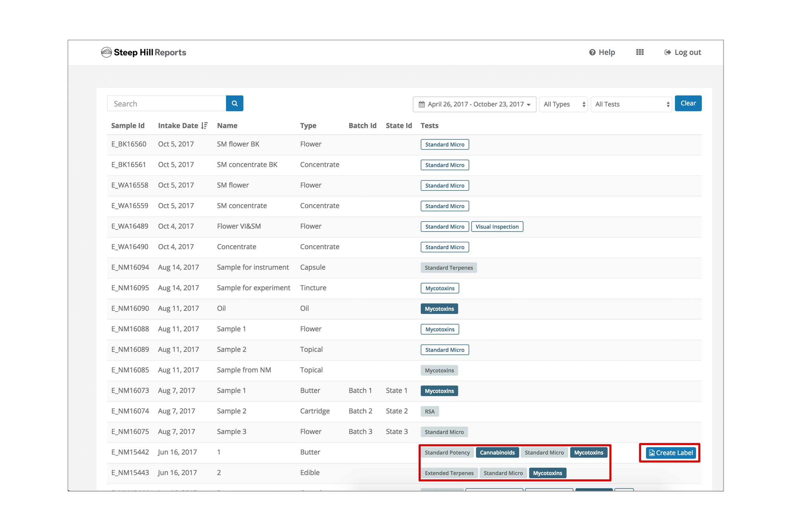Open Mycotoxins tag for E_NM15443
Viewport: 812px width, 518px height.
tap(547, 473)
